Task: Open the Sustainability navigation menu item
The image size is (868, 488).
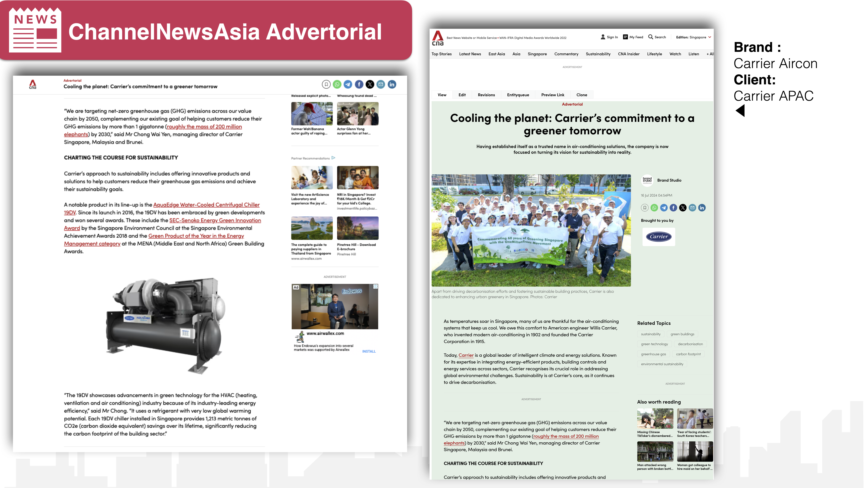Action: 598,54
